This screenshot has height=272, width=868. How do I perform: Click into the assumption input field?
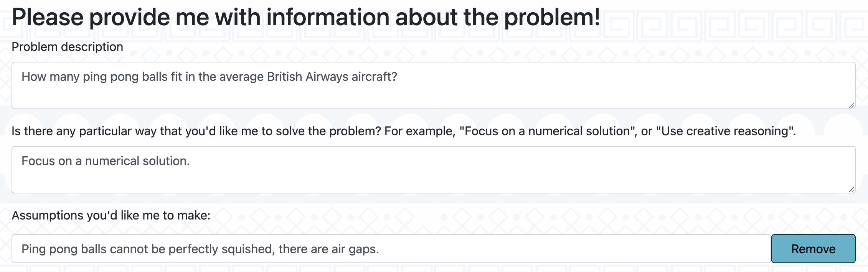[391, 249]
